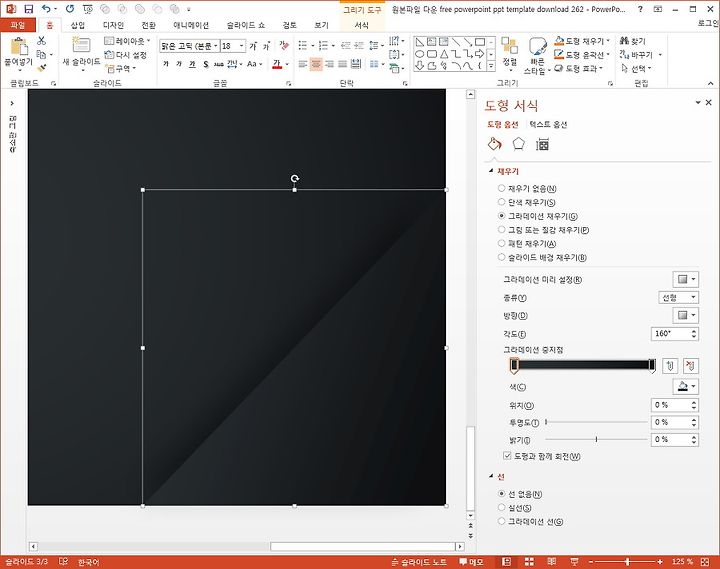Add a gradient stop button

click(x=670, y=366)
